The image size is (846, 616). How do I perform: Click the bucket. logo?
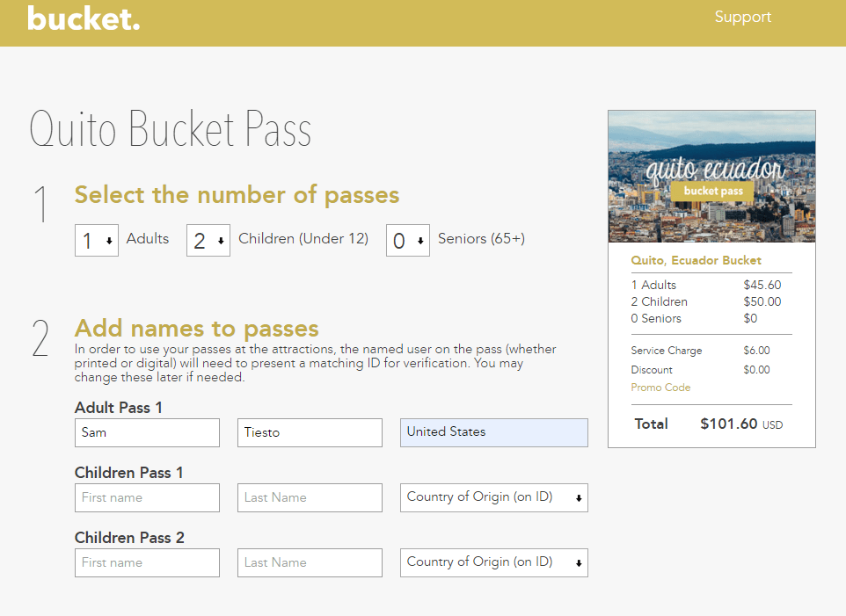[84, 18]
